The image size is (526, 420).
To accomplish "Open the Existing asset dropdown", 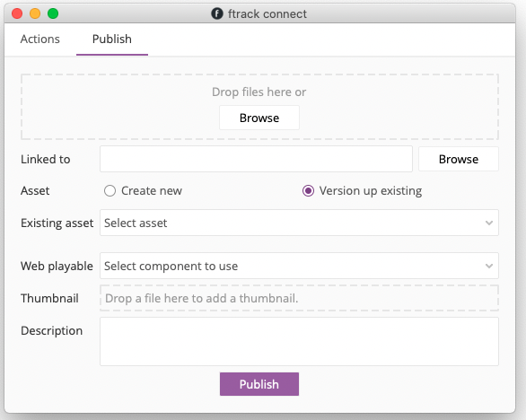I will pyautogui.click(x=299, y=223).
